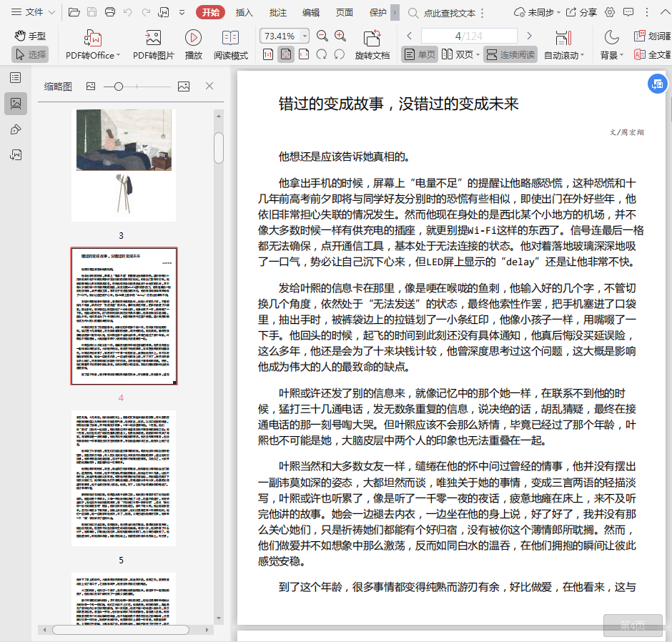Click the small thumbnail size icon

(91, 86)
